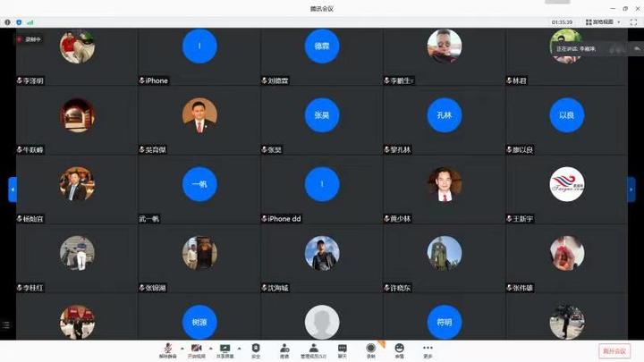Viewport: 644px width, 362px height.
Task: Expand share screen options arrow
Action: point(239,348)
